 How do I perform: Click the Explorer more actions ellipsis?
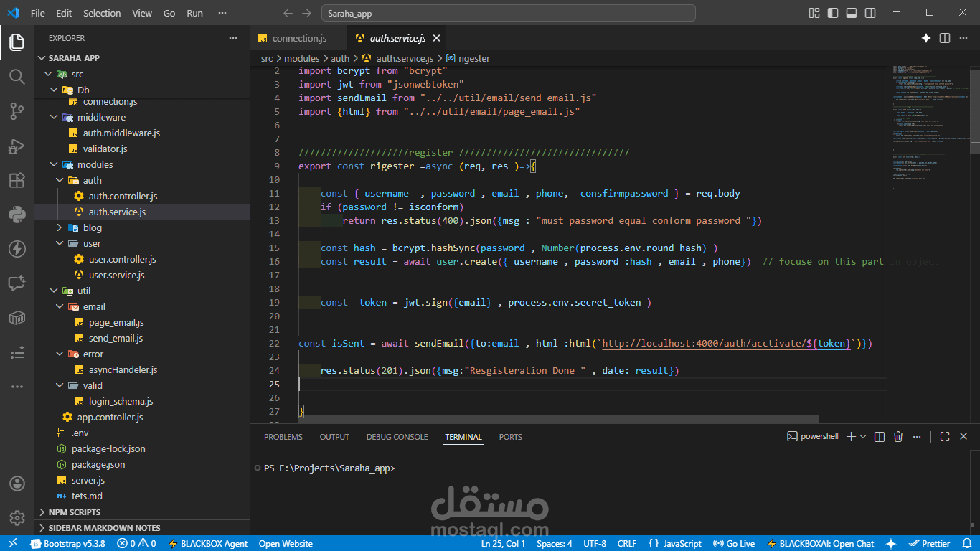point(232,38)
